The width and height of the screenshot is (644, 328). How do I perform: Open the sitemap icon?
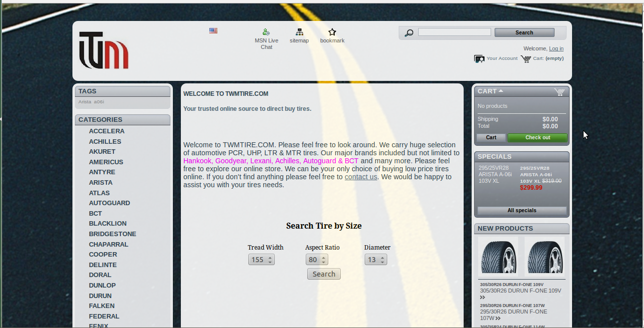click(x=299, y=32)
